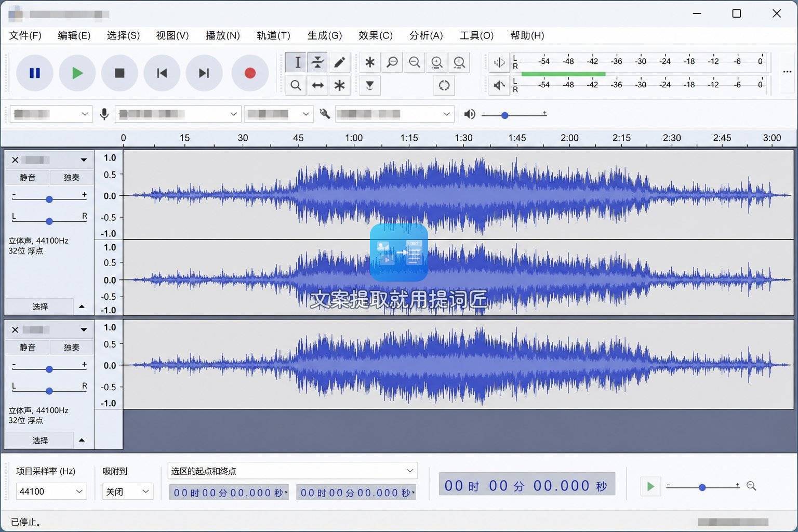Stop playback with the Stop button
The width and height of the screenshot is (798, 532).
tap(119, 73)
